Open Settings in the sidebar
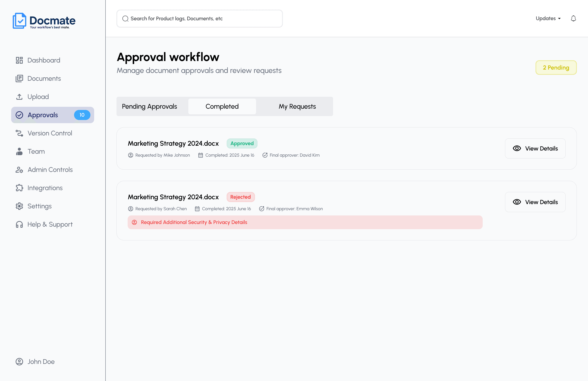 (53, 206)
